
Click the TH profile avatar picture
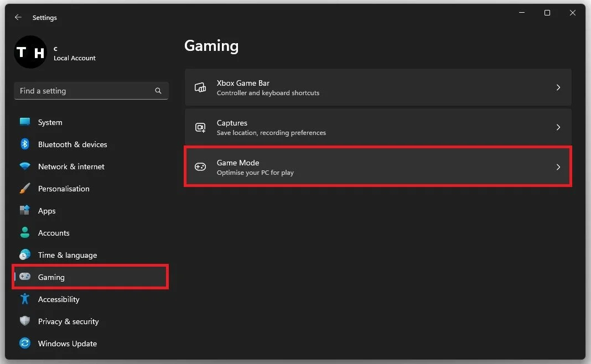point(30,52)
